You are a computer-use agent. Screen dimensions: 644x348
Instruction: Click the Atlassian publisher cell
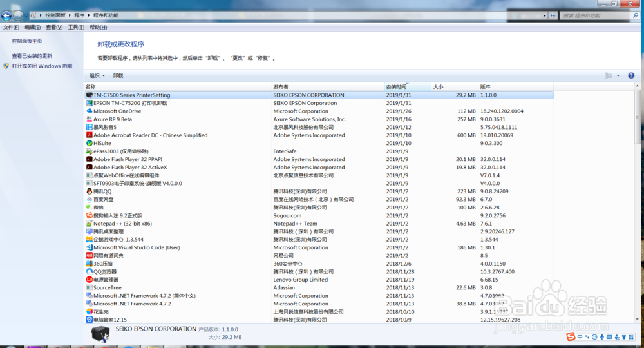[x=284, y=287]
